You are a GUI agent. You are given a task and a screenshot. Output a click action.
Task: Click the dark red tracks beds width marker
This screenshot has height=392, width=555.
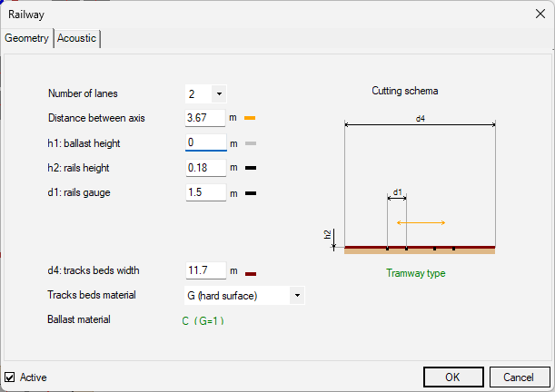click(251, 274)
